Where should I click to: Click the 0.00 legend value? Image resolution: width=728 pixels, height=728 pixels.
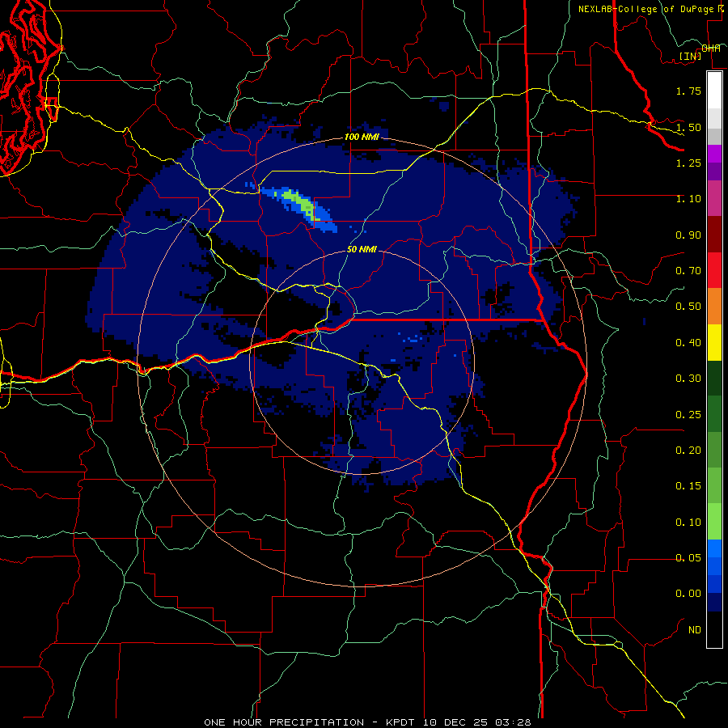pos(688,594)
